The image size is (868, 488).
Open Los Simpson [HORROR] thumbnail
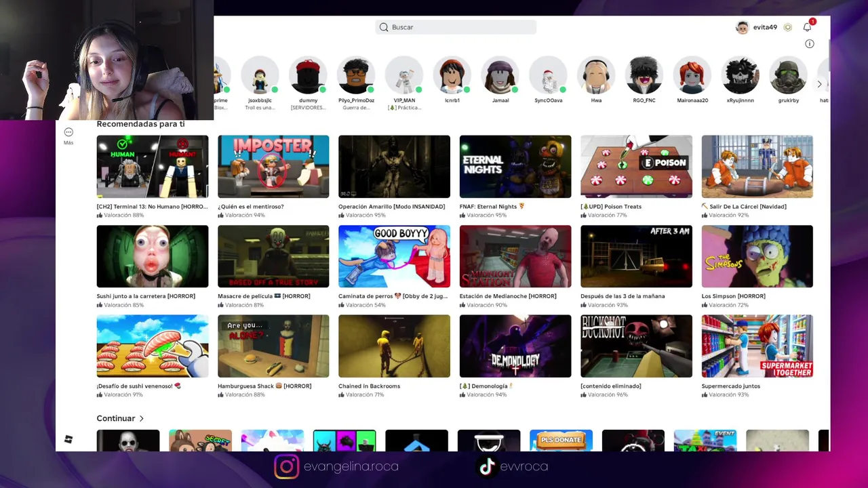click(x=757, y=256)
